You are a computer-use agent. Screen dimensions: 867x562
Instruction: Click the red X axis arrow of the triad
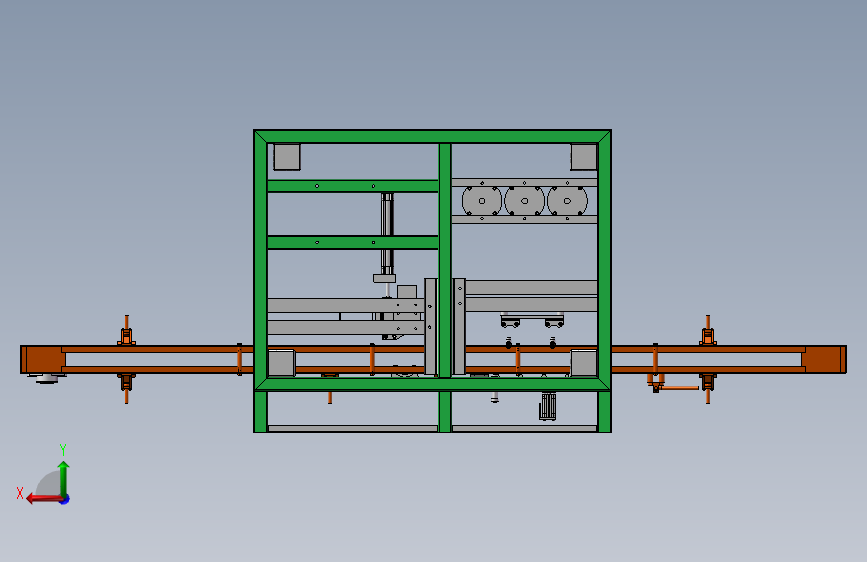pos(45,499)
